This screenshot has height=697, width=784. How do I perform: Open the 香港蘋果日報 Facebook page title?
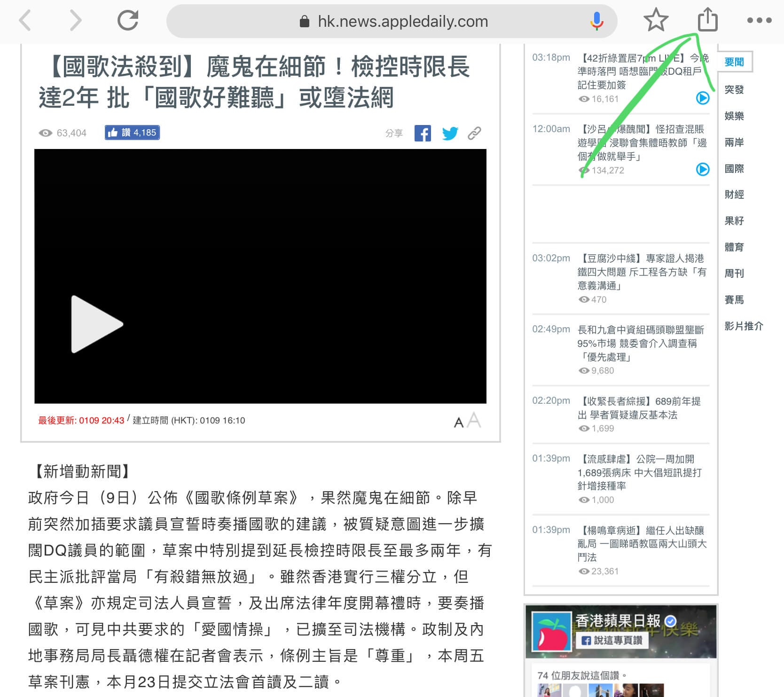coord(618,621)
